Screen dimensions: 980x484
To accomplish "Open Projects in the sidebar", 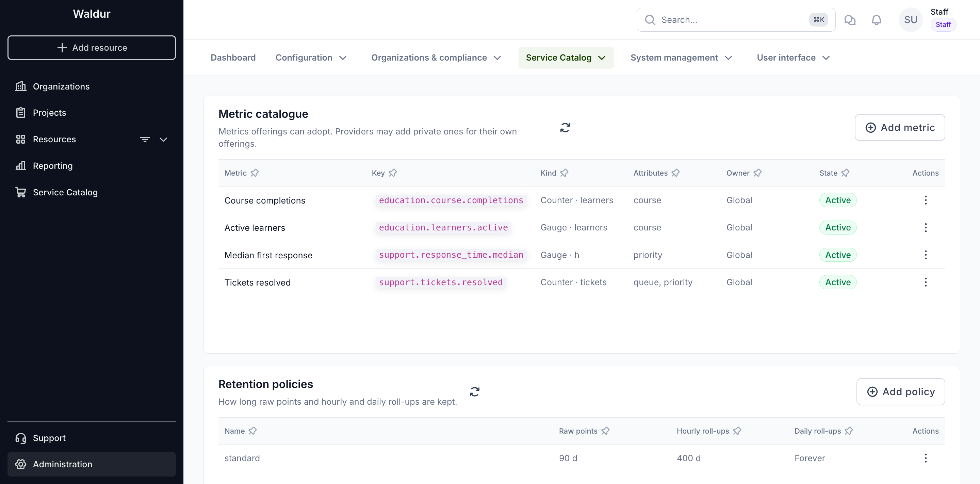I will (x=91, y=113).
